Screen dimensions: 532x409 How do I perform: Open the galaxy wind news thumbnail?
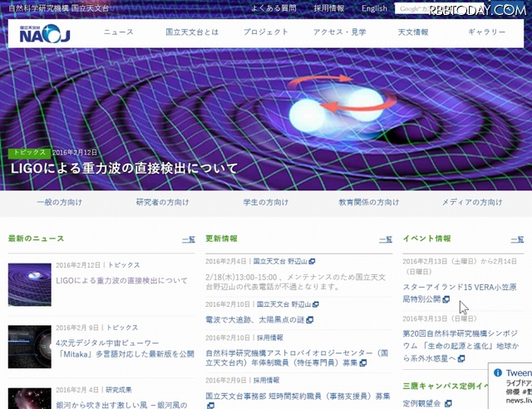[x=30, y=398]
